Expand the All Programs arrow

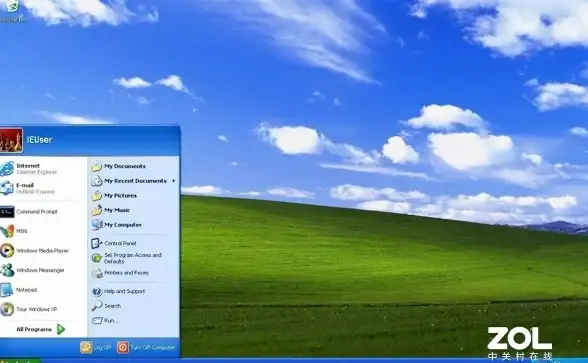pyautogui.click(x=61, y=329)
